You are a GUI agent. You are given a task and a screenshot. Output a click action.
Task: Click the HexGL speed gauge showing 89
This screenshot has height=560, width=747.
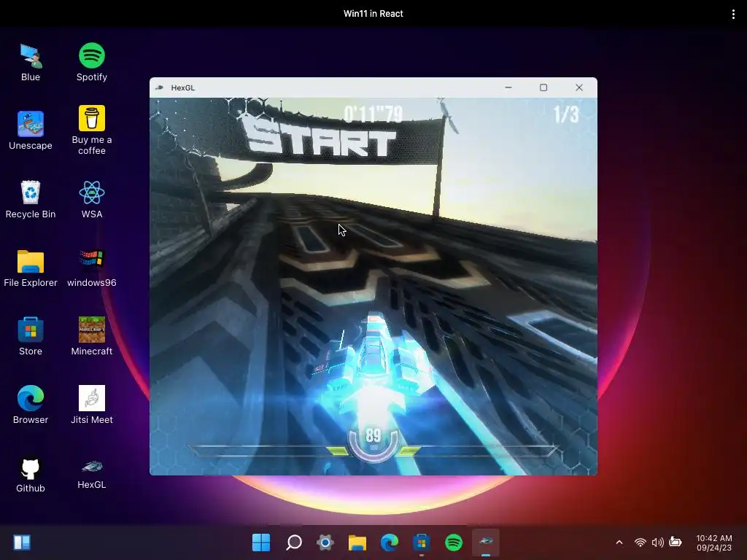tap(373, 441)
